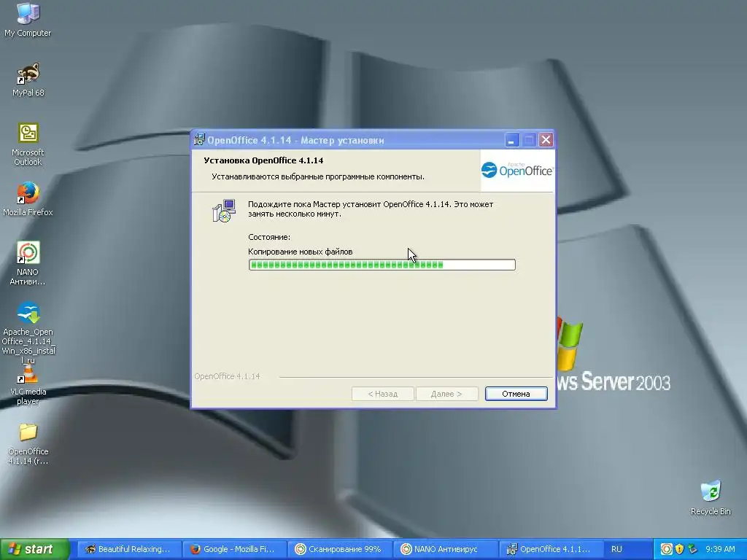Click the yellow security shield tray icon
Viewport: 747px width, 560px height.
[x=680, y=549]
